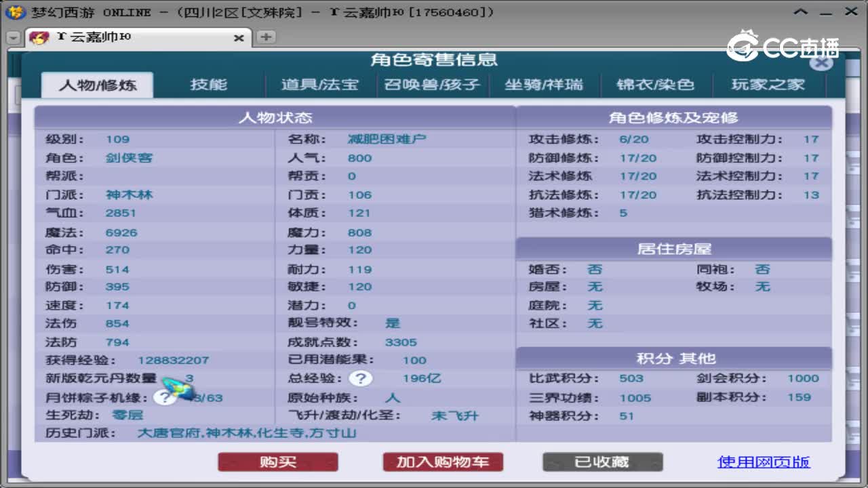Click the 生死劫 value 零层
Image resolution: width=868 pixels, height=488 pixels.
click(129, 415)
